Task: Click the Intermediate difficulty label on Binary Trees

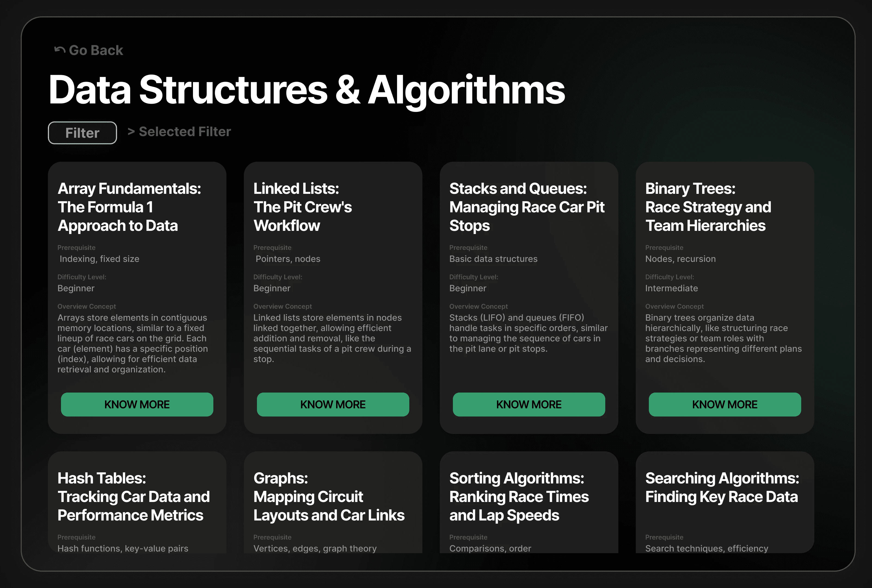Action: [671, 288]
